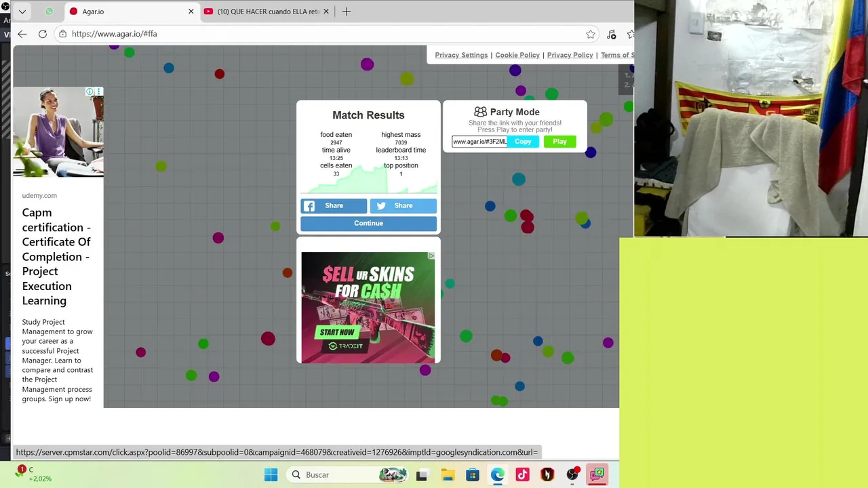Screen dimensions: 868x488
Task: Expand the tab search dropdown arrow
Action: [x=22, y=12]
